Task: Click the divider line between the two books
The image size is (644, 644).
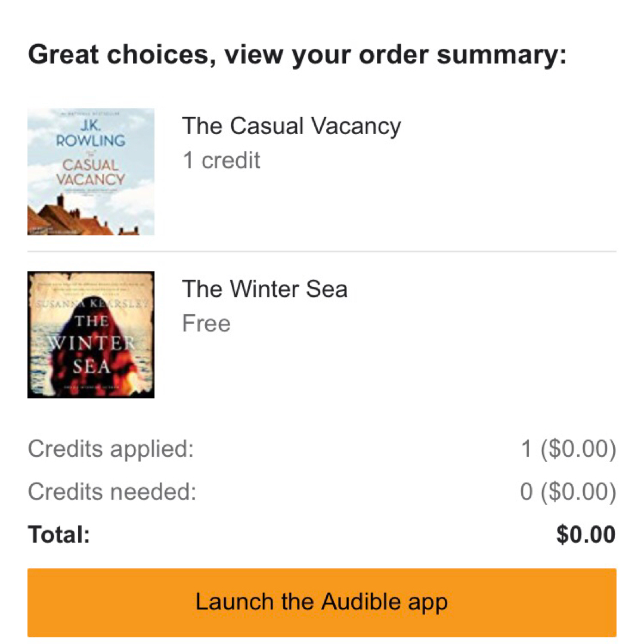Action: point(321,252)
